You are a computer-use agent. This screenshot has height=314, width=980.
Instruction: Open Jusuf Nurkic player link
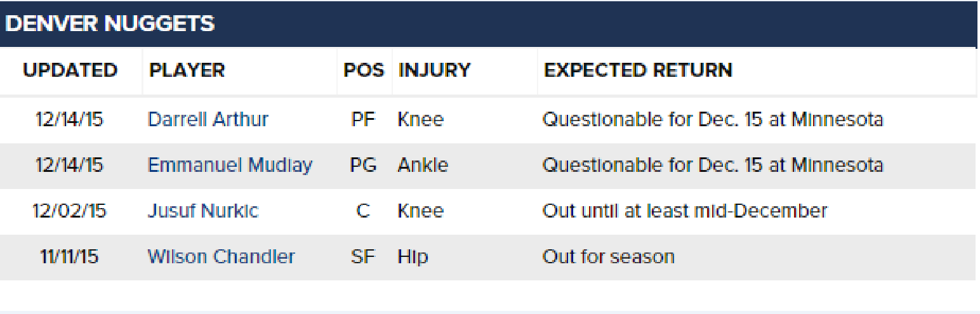[203, 211]
